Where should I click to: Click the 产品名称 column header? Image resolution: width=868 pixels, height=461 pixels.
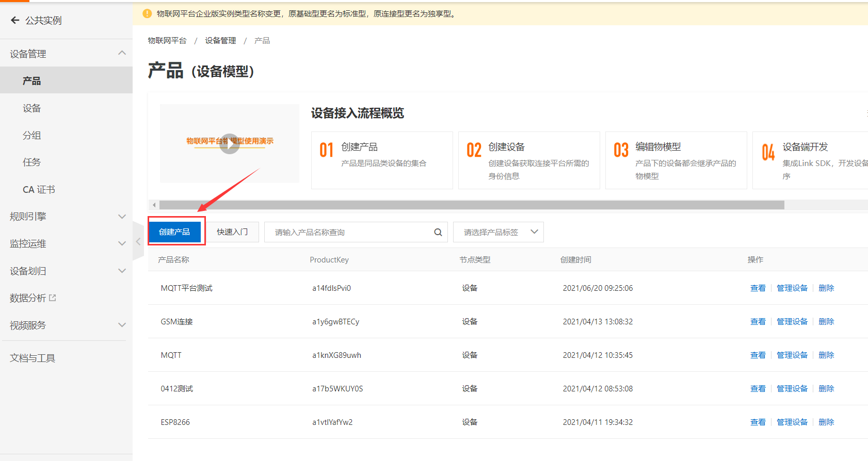(173, 259)
